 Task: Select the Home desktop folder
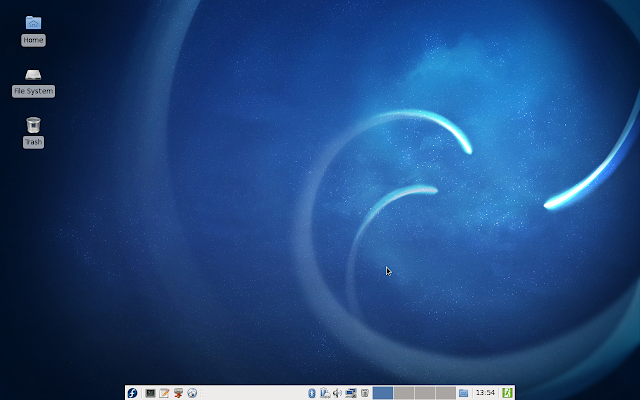point(33,23)
